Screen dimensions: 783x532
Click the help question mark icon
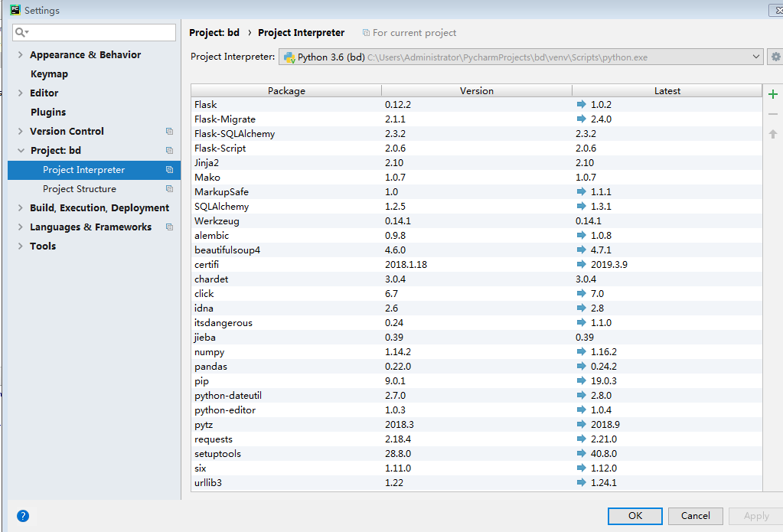pos(23,516)
